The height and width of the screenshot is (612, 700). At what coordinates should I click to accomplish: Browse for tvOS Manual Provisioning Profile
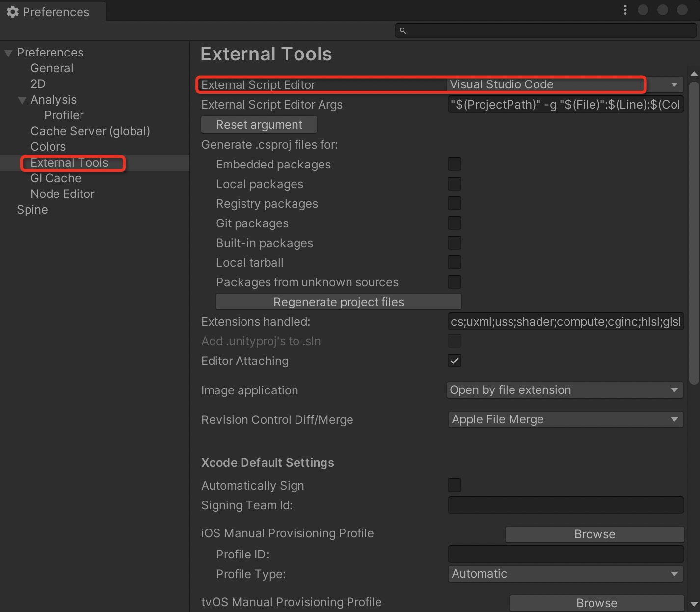(x=596, y=603)
